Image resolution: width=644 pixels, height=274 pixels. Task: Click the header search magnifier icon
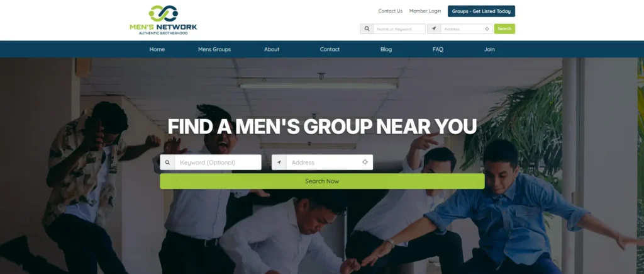coord(367,29)
